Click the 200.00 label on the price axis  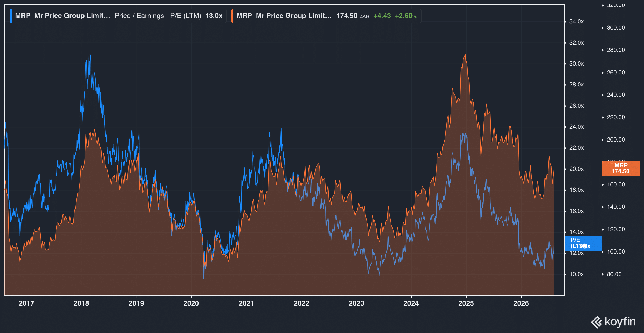(x=616, y=140)
